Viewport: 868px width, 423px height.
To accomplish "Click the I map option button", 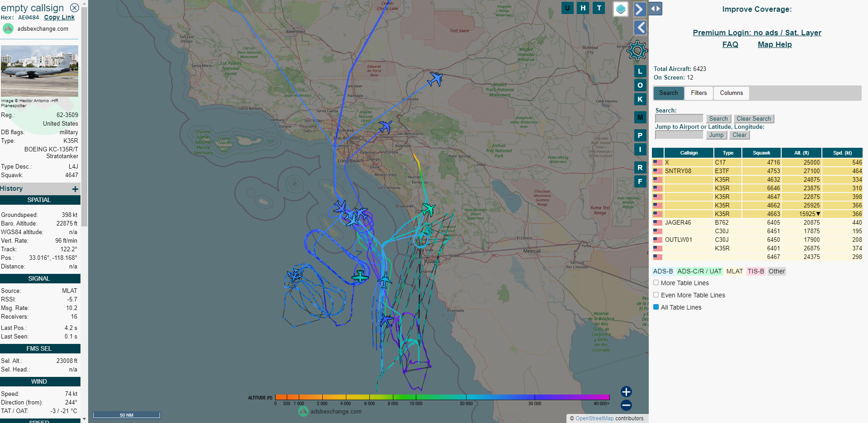I will tap(640, 149).
